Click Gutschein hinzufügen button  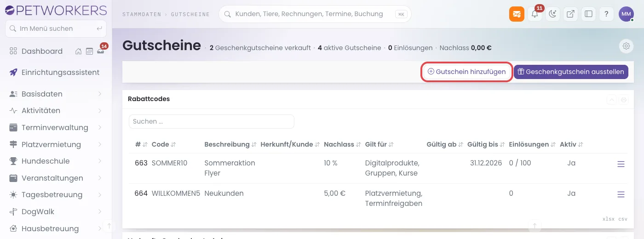coord(467,72)
